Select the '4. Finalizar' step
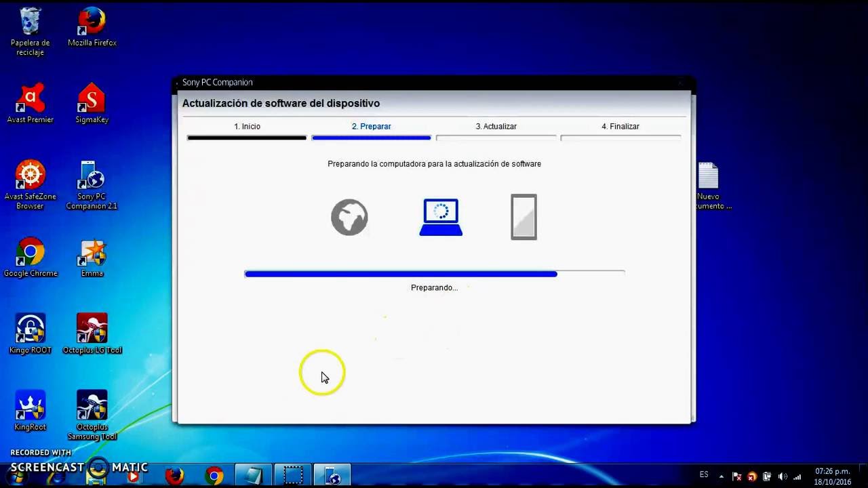This screenshot has width=868, height=488. pyautogui.click(x=620, y=127)
